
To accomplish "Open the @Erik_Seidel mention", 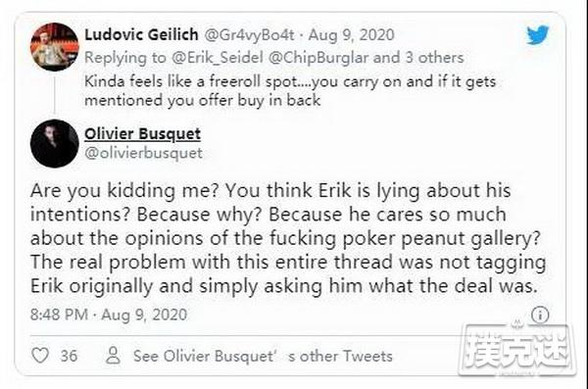I will (218, 58).
